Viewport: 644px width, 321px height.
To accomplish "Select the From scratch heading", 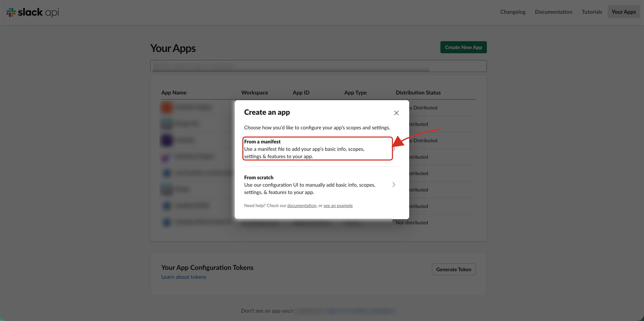I will click(259, 177).
